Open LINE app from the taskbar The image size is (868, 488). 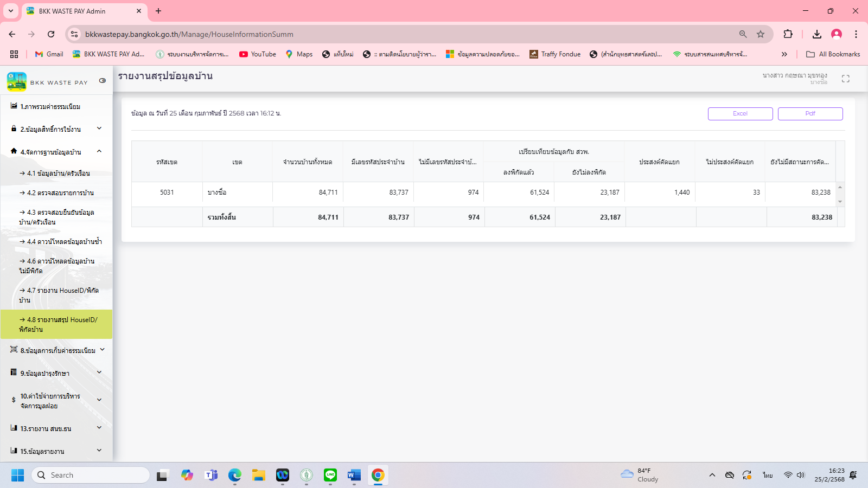click(330, 476)
